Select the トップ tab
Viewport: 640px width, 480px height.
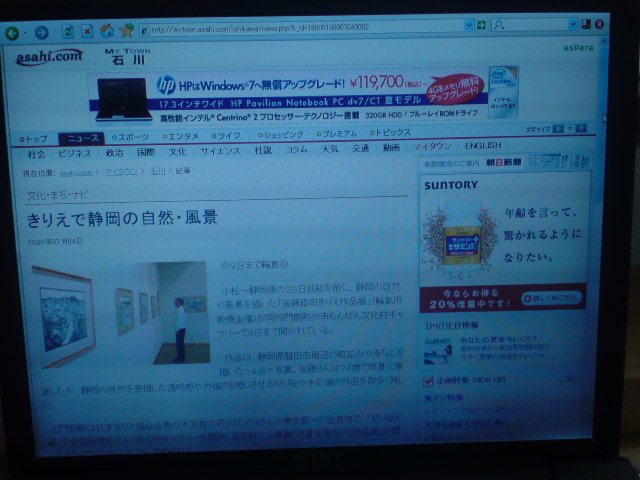[x=34, y=139]
